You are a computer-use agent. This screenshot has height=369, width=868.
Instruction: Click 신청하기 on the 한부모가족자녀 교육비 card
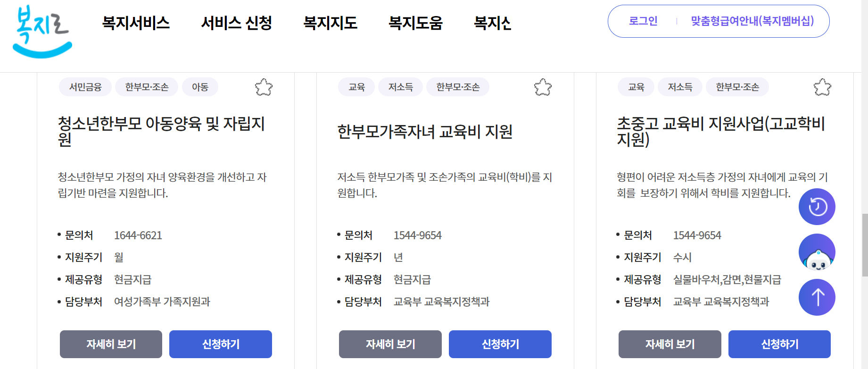click(500, 344)
